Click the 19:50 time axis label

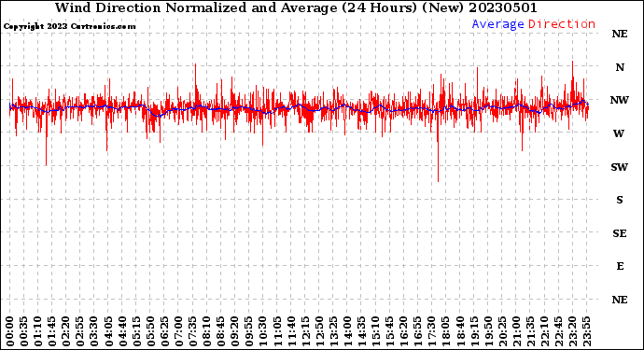pyautogui.click(x=488, y=331)
